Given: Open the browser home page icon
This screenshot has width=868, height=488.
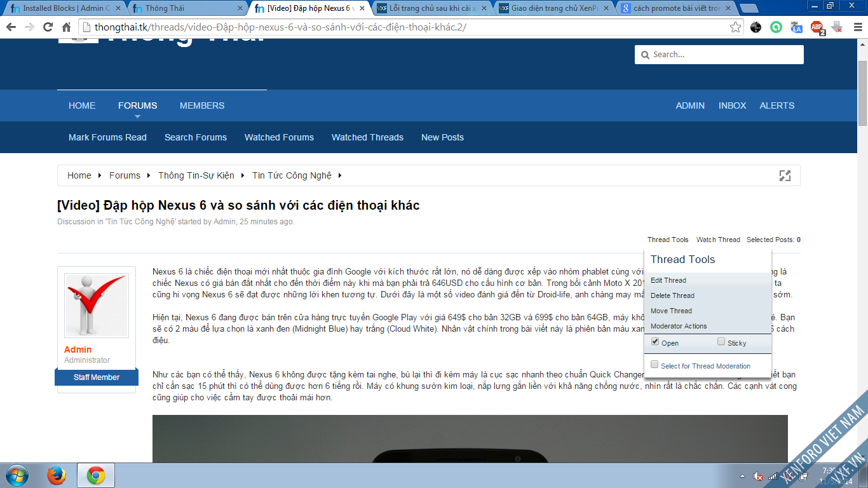Looking at the screenshot, I should [66, 27].
